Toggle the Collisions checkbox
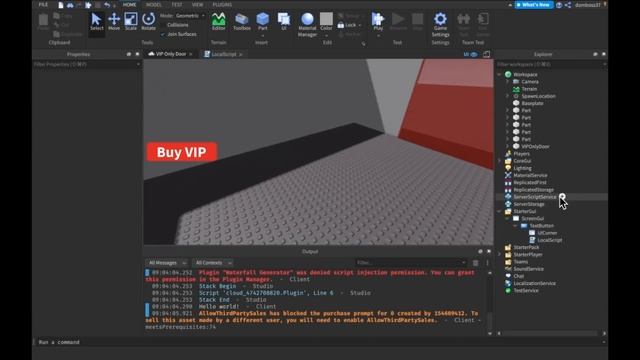640x360 pixels. coord(163,25)
